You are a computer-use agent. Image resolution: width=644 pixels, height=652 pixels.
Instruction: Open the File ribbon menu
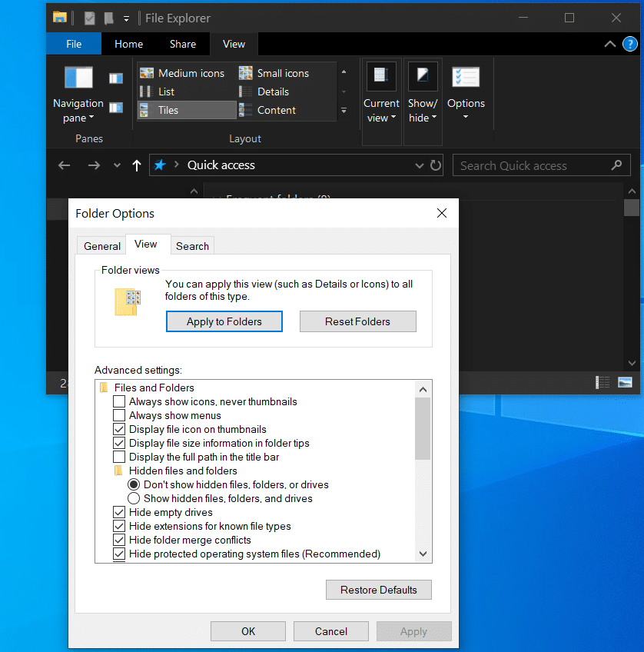click(74, 44)
